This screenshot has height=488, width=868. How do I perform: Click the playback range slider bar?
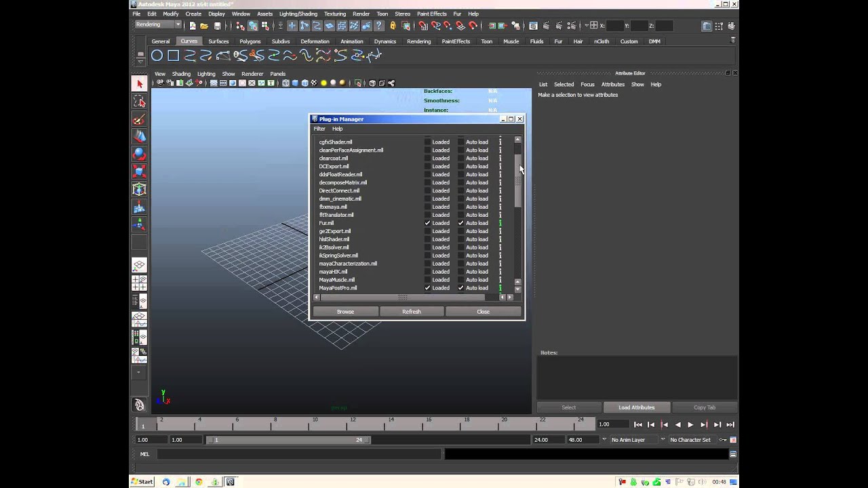pyautogui.click(x=288, y=440)
